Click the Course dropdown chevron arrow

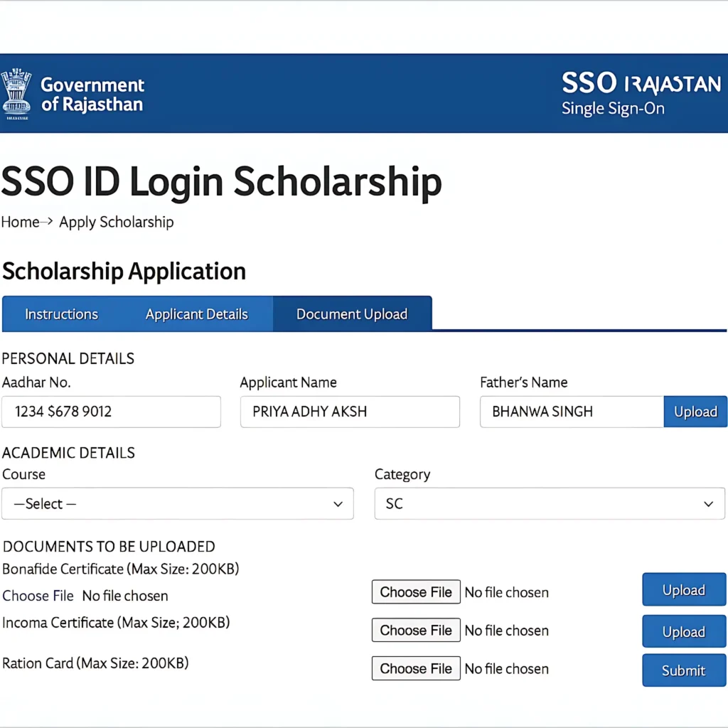click(338, 504)
